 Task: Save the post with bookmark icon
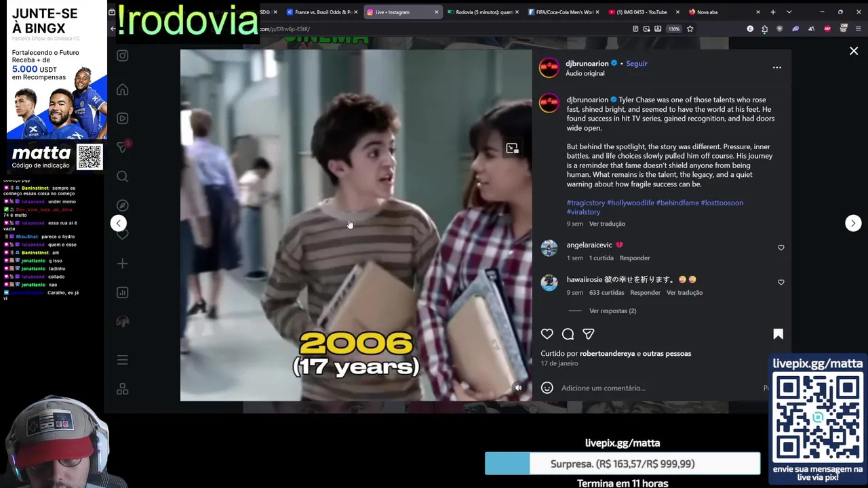pyautogui.click(x=778, y=333)
